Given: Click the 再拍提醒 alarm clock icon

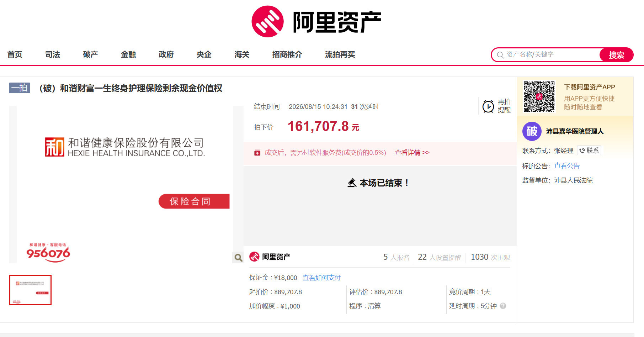Looking at the screenshot, I should pyautogui.click(x=488, y=106).
